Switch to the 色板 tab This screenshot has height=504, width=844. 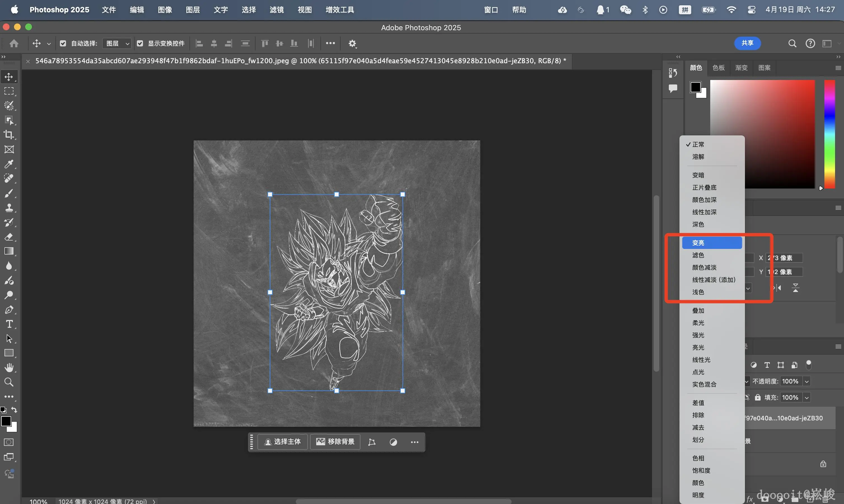(718, 68)
